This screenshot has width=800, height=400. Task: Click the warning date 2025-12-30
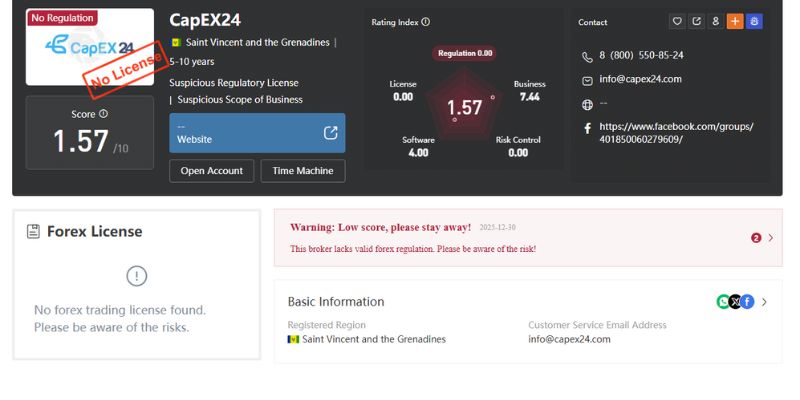click(x=497, y=228)
